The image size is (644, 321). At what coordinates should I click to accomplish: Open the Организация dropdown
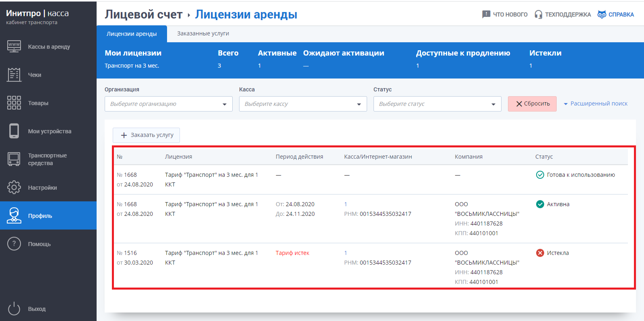pos(169,104)
